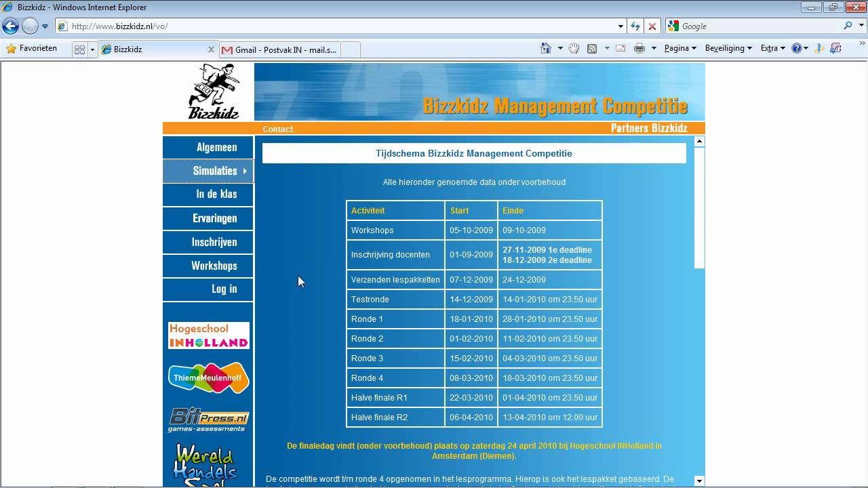The width and height of the screenshot is (868, 488).
Task: Click the Testronde row label
Action: (x=370, y=299)
